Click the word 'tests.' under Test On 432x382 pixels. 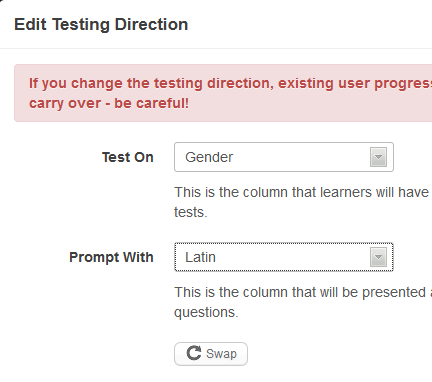[x=191, y=212]
